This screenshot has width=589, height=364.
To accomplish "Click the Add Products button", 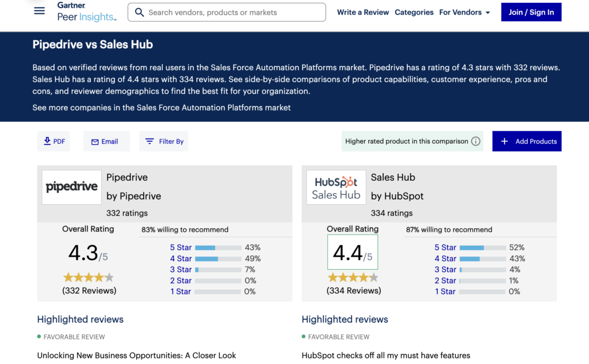I will click(x=527, y=141).
